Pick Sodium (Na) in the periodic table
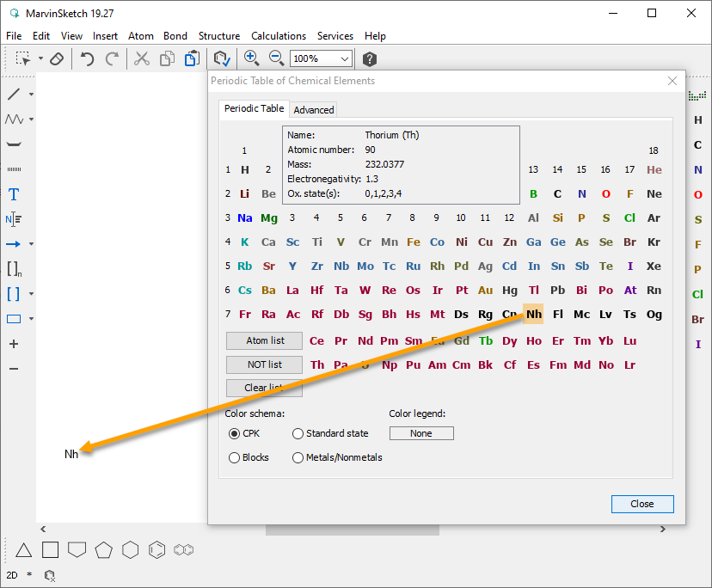 pyautogui.click(x=245, y=218)
